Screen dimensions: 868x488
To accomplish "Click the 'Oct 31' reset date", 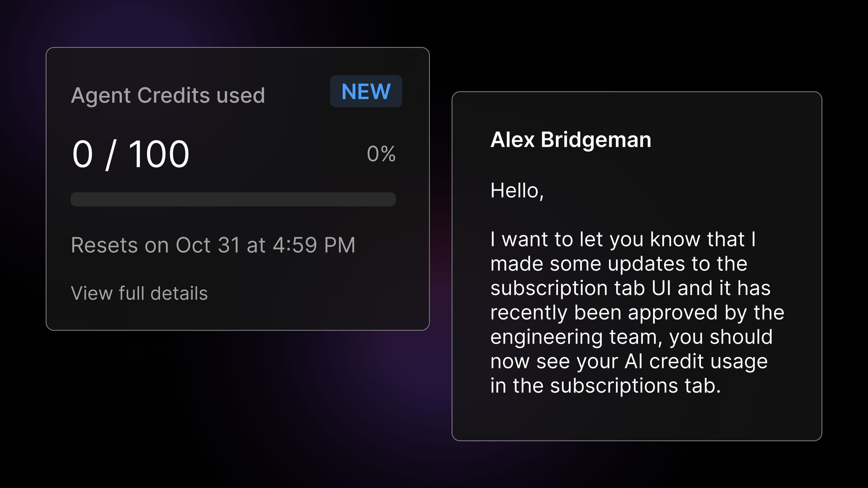I will [207, 245].
